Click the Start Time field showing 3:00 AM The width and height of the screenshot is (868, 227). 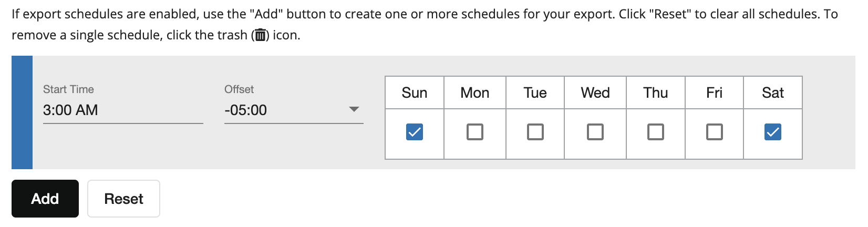point(122,110)
